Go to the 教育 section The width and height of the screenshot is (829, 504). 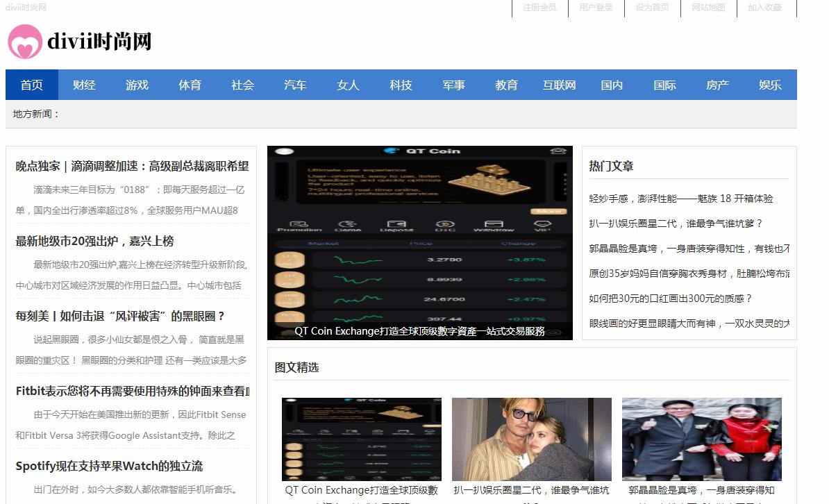pyautogui.click(x=506, y=85)
